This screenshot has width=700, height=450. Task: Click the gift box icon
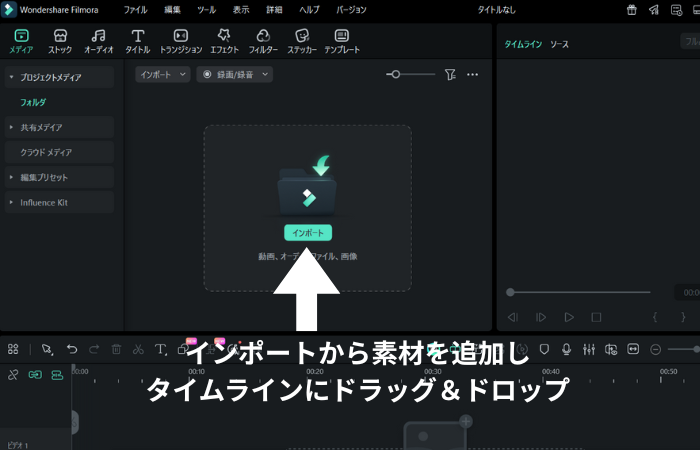coord(631,10)
